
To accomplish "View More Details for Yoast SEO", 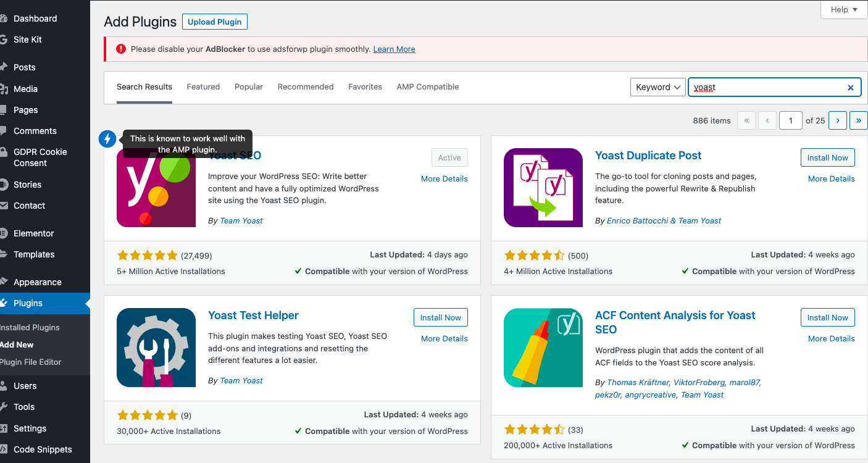I will [444, 179].
